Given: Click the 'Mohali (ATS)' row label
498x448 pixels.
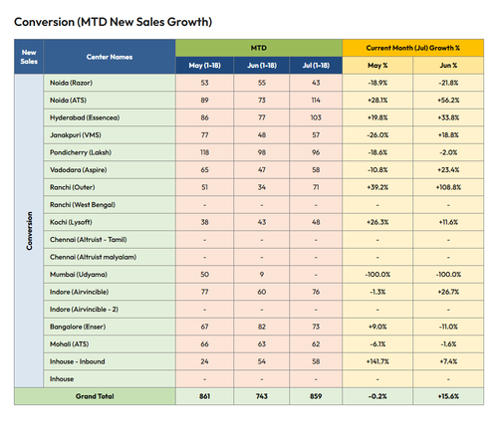Looking at the screenshot, I should click(x=70, y=344).
